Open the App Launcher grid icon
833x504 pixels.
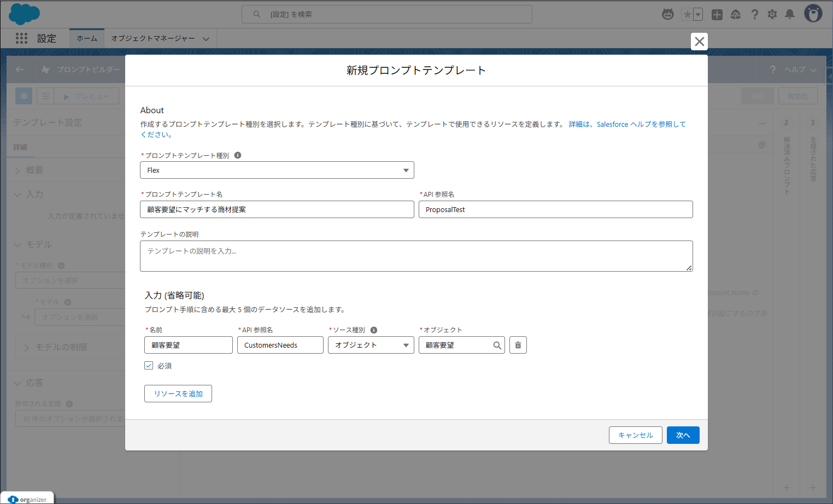(x=21, y=38)
